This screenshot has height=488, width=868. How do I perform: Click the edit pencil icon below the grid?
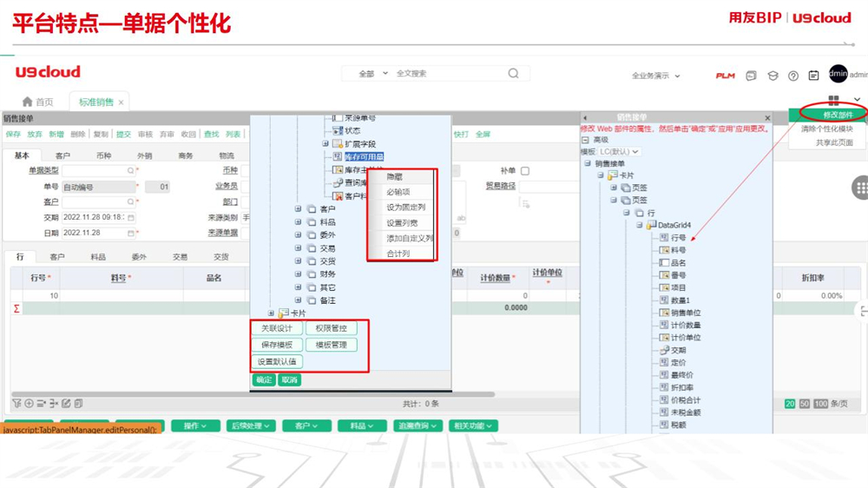(66, 403)
